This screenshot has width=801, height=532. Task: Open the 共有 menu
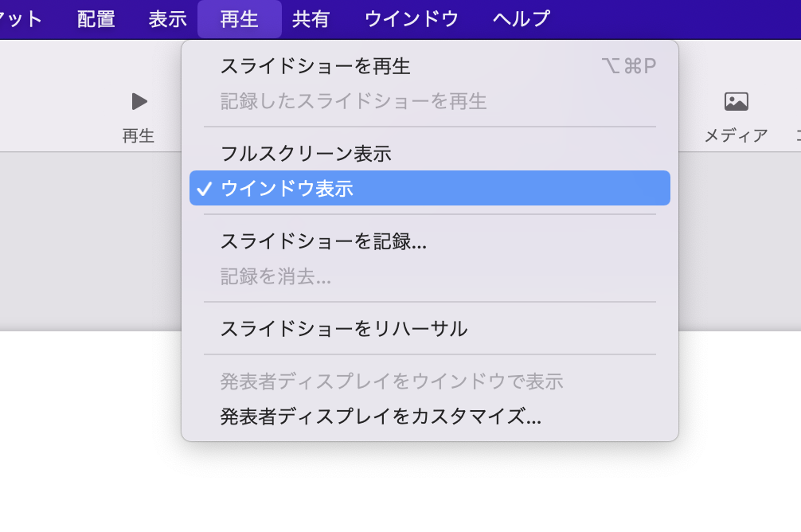pos(311,19)
